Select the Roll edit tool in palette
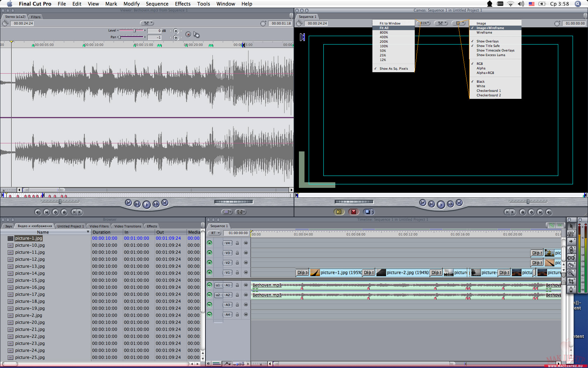 [571, 250]
